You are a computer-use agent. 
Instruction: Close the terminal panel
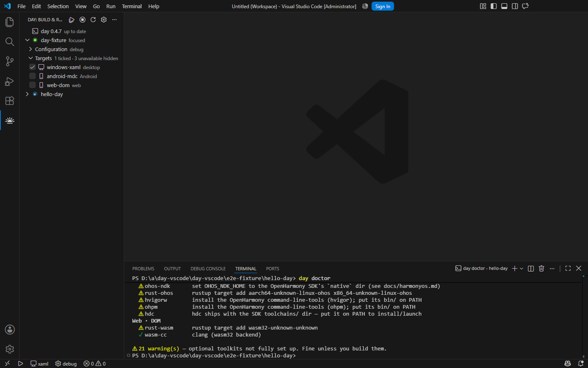tap(579, 269)
